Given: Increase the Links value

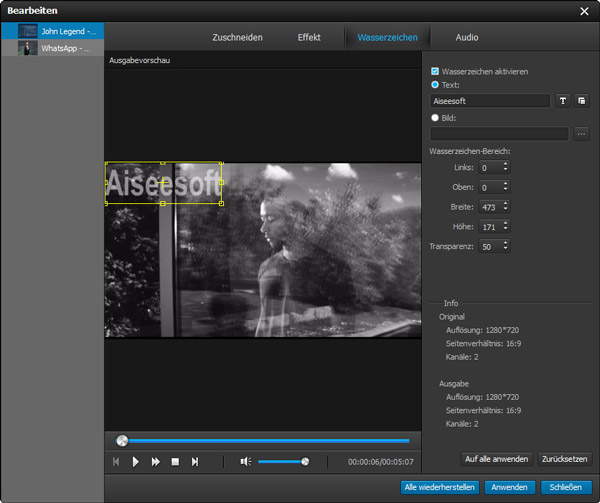Looking at the screenshot, I should point(505,164).
